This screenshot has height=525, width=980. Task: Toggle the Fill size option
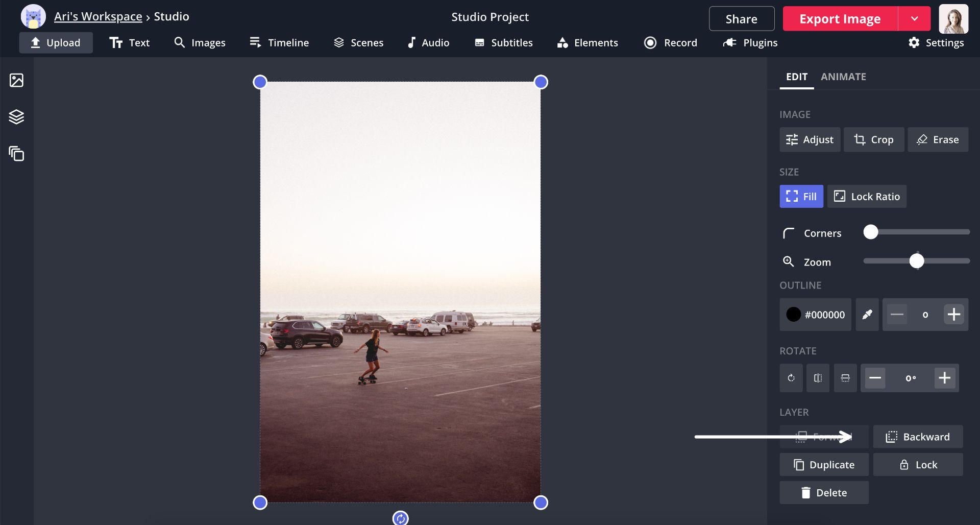[x=801, y=197]
